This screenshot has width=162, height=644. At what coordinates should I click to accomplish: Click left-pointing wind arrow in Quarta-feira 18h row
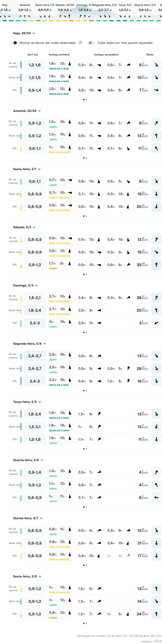[156, 497]
